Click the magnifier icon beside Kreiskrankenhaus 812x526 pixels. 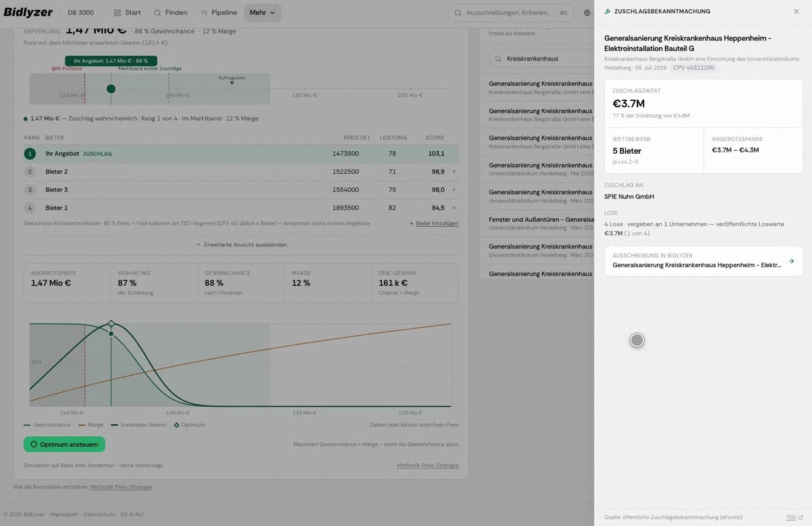pos(498,59)
